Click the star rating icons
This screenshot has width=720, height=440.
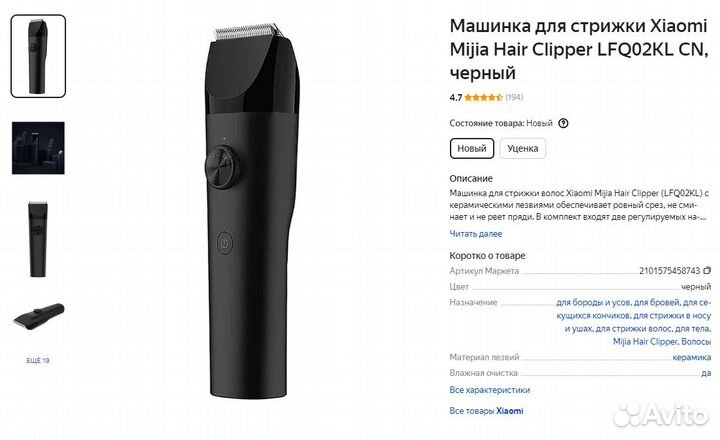point(483,97)
